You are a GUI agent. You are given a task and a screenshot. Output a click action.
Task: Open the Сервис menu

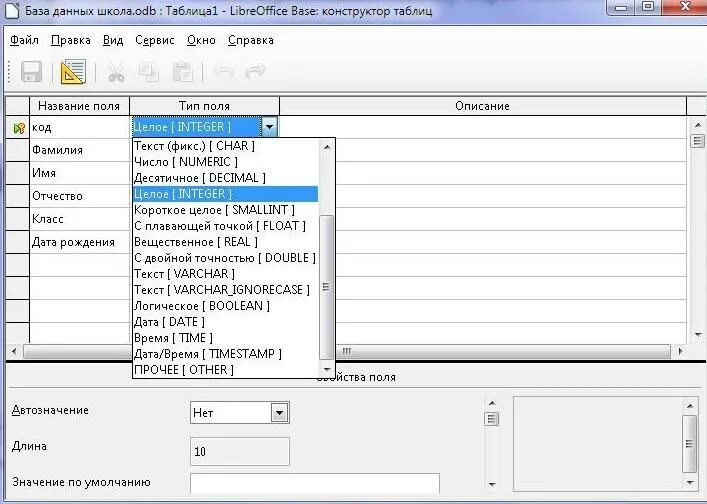click(x=155, y=40)
